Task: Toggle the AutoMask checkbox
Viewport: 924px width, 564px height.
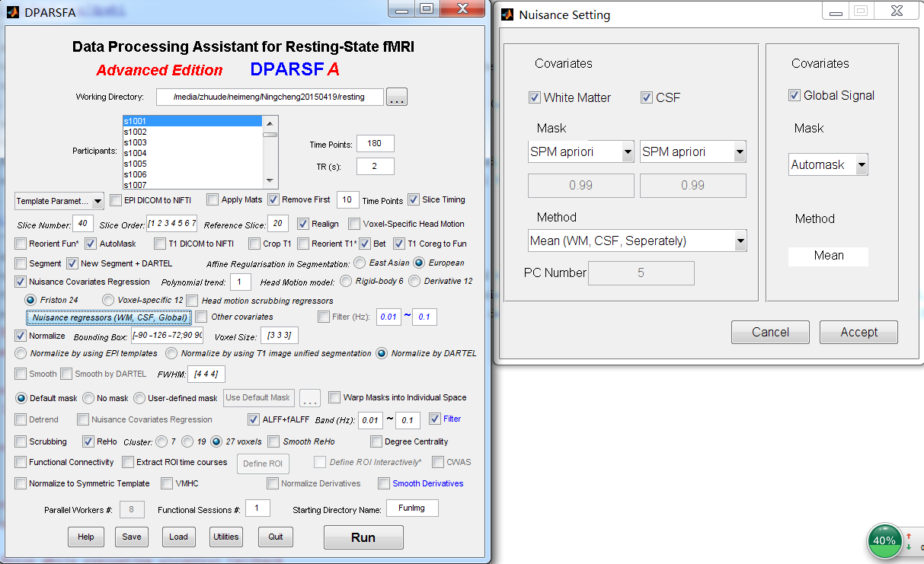Action: (91, 244)
